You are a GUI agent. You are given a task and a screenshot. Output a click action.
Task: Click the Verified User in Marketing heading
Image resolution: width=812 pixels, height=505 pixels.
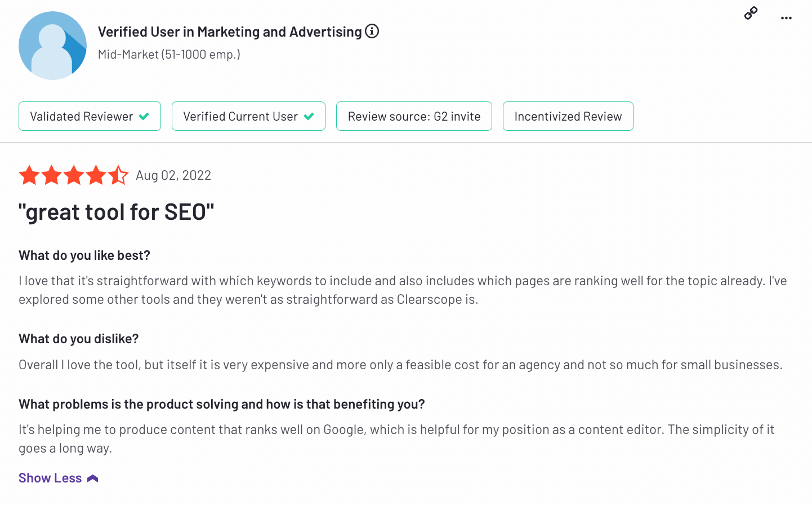coord(230,32)
